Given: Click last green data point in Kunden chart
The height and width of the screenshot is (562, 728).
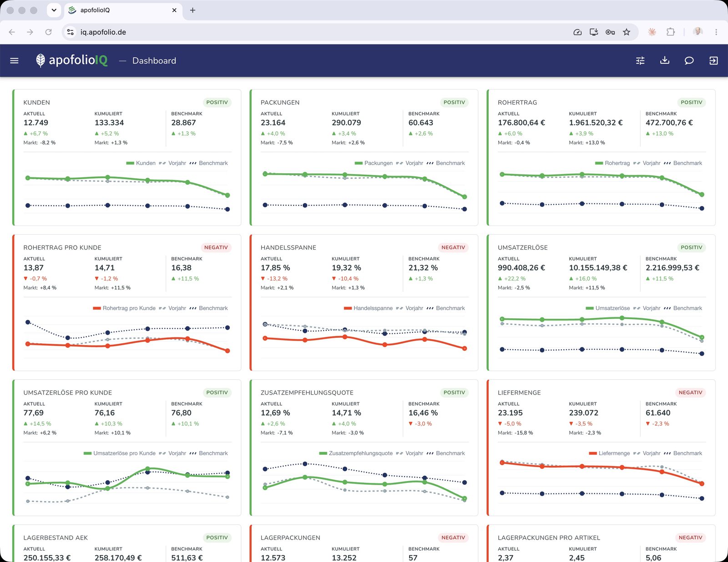Looking at the screenshot, I should pos(227,195).
